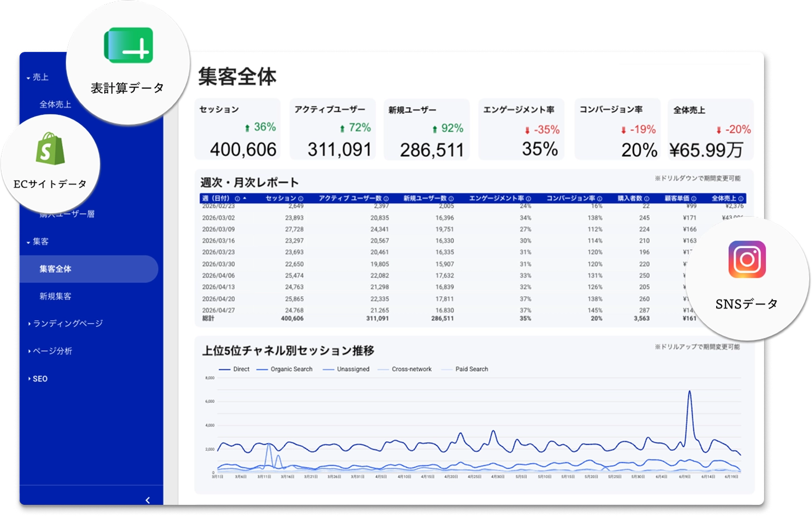
Task: Click the 3,563 total purchasers cell
Action: [641, 319]
